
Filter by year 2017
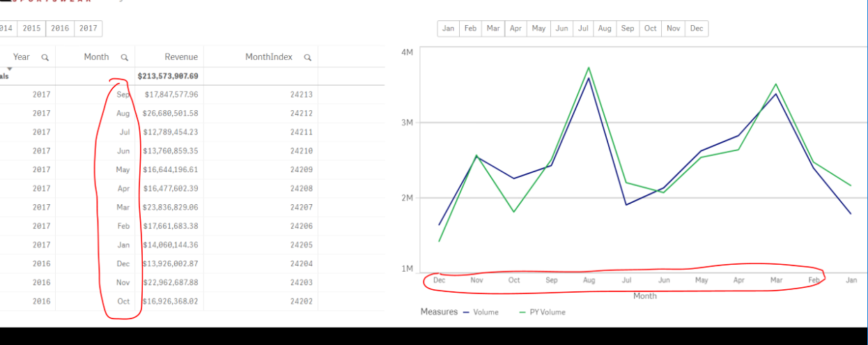[x=88, y=29]
